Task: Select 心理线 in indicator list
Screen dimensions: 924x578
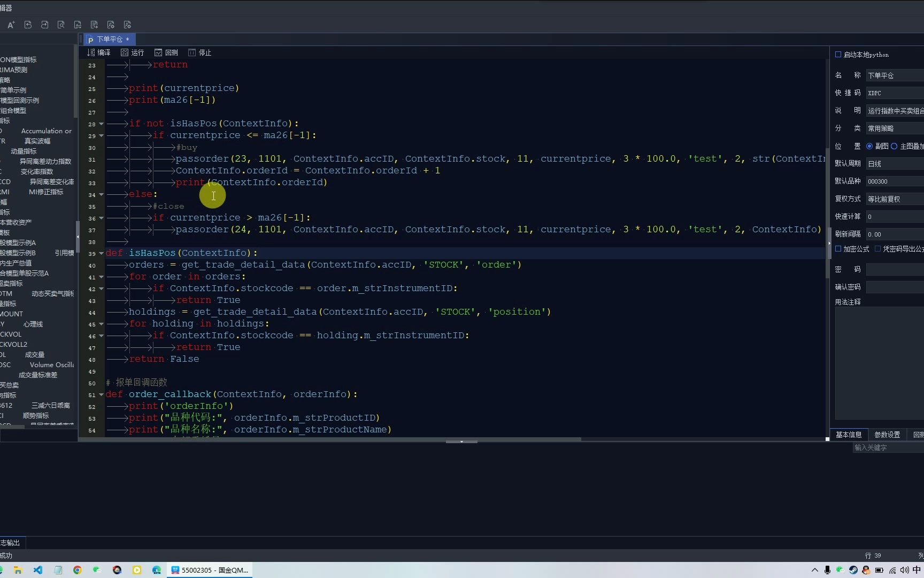Action: point(33,324)
